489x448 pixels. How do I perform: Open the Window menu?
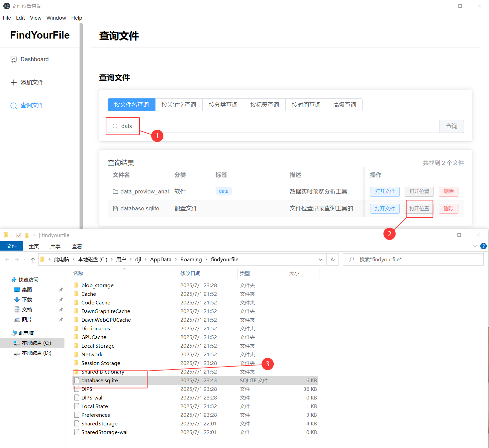coord(56,18)
